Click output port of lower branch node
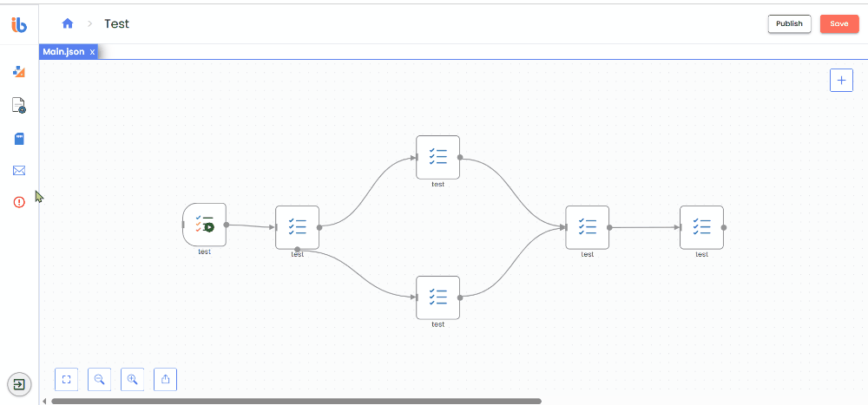 click(460, 297)
